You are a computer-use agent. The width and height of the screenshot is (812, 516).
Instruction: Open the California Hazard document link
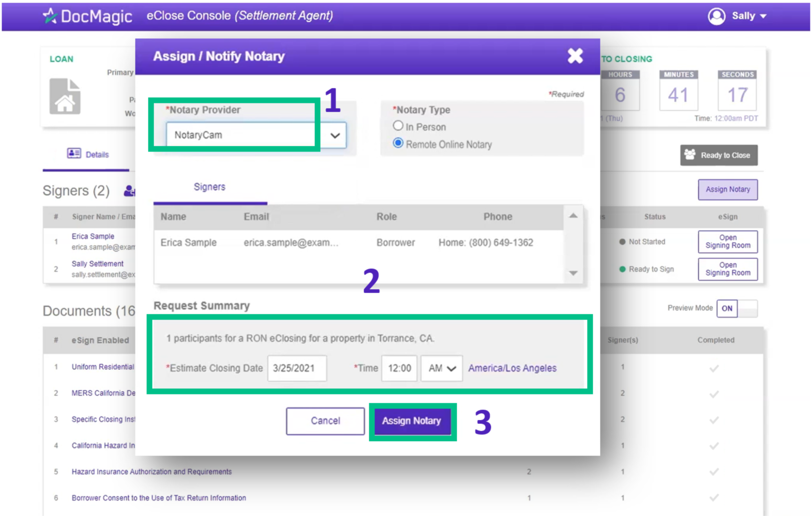pos(103,445)
